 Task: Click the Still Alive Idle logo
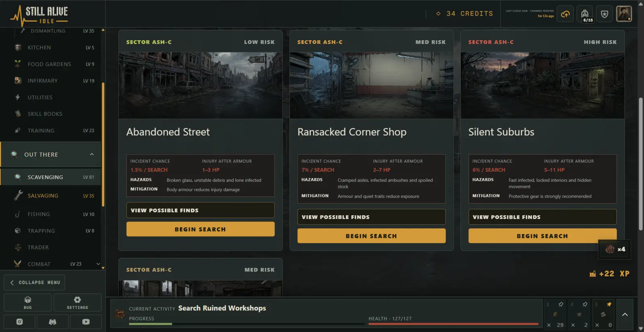[x=39, y=15]
